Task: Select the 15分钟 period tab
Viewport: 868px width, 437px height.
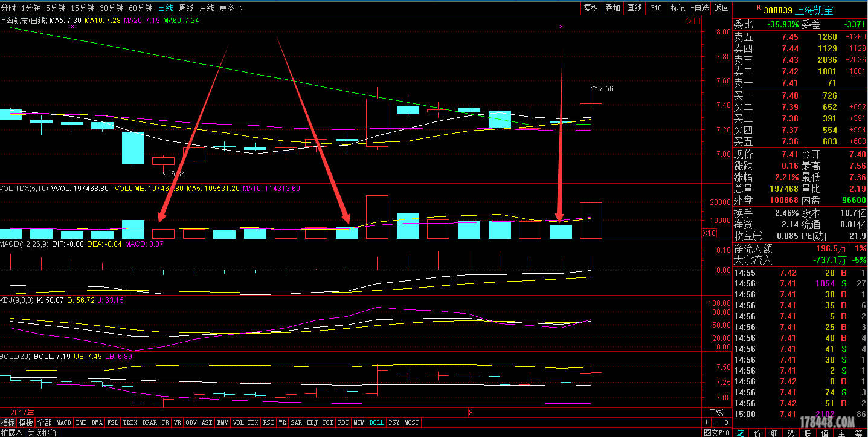Action: (x=83, y=8)
